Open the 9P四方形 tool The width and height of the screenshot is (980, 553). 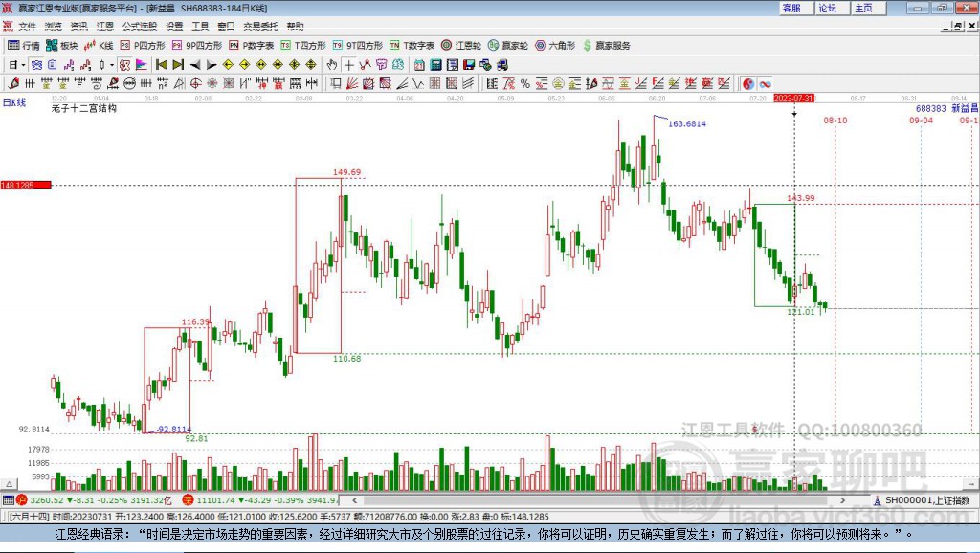pos(197,46)
